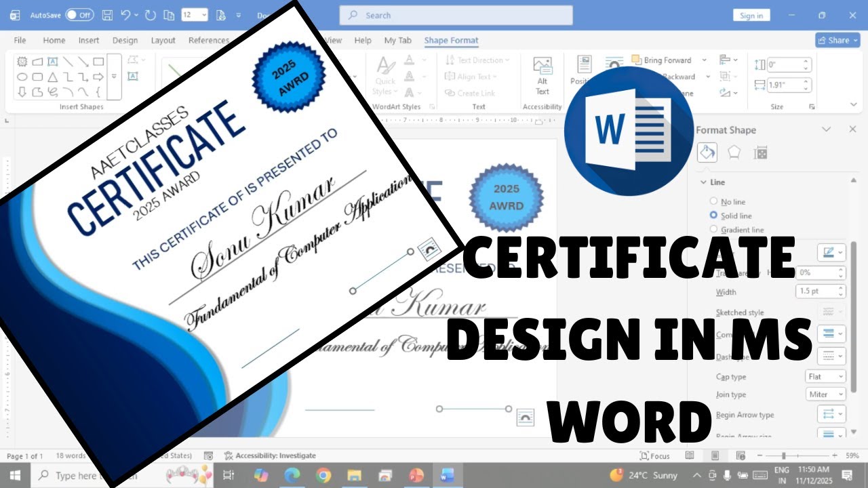Click the Text Box shape icon

coord(52,61)
